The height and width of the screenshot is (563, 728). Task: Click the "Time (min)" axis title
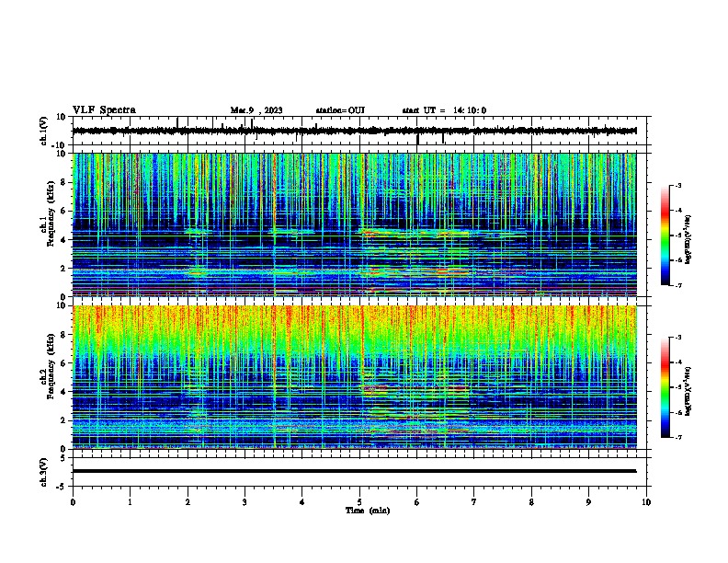[368, 511]
